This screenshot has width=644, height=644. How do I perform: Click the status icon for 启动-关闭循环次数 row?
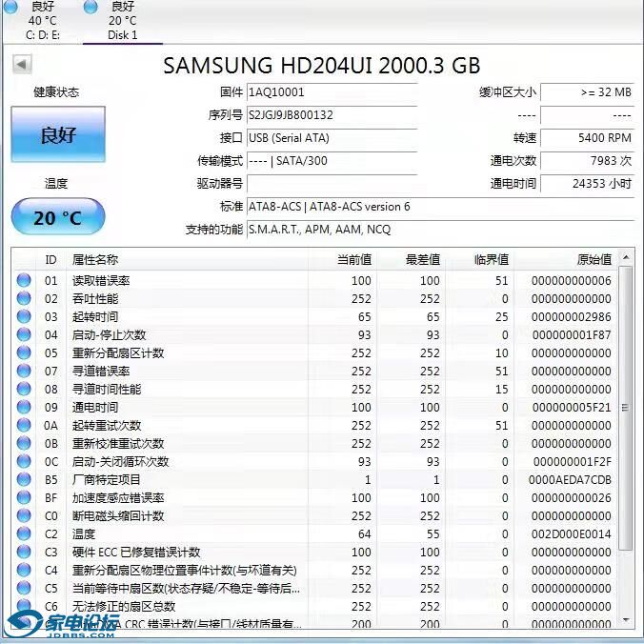(x=24, y=461)
